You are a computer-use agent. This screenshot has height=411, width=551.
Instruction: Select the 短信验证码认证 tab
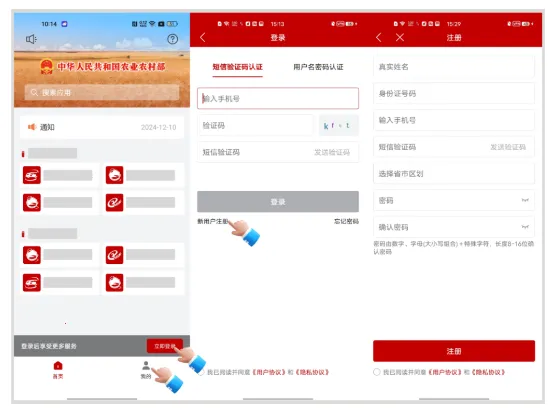coord(238,67)
